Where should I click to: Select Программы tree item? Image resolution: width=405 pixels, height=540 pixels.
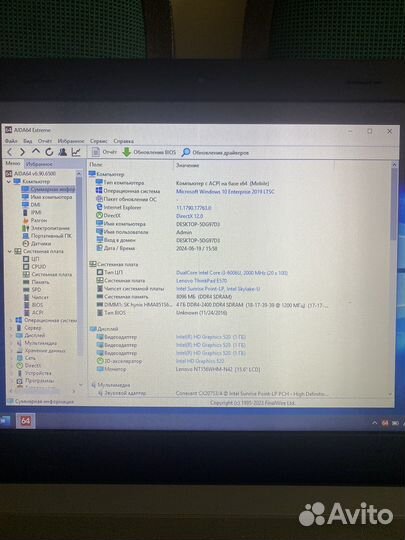[x=35, y=381]
